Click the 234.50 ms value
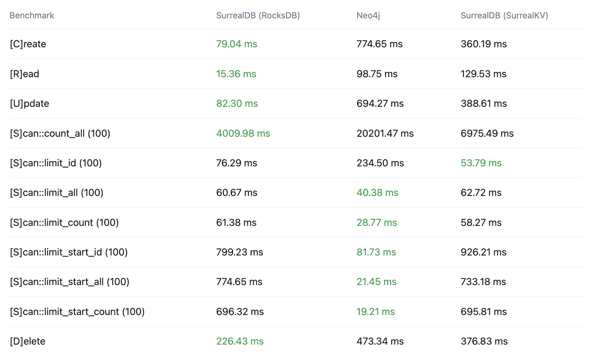Screen dimensions: 589x364 (380, 163)
